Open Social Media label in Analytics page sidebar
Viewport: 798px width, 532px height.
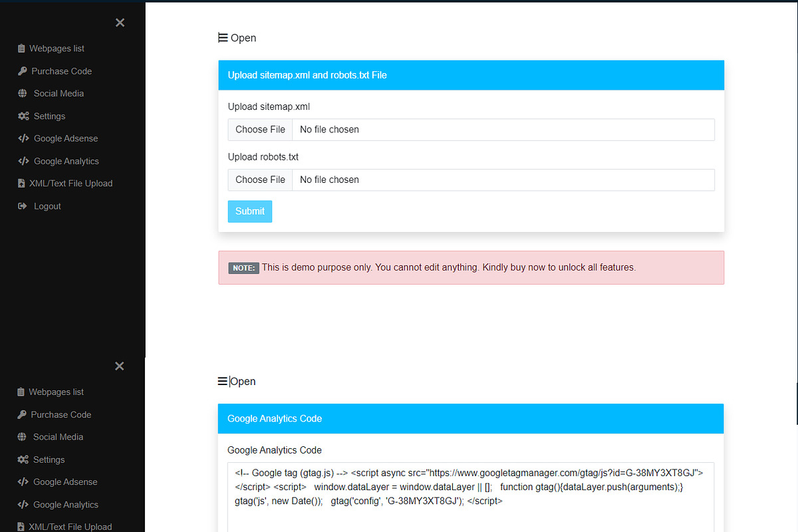click(x=58, y=437)
